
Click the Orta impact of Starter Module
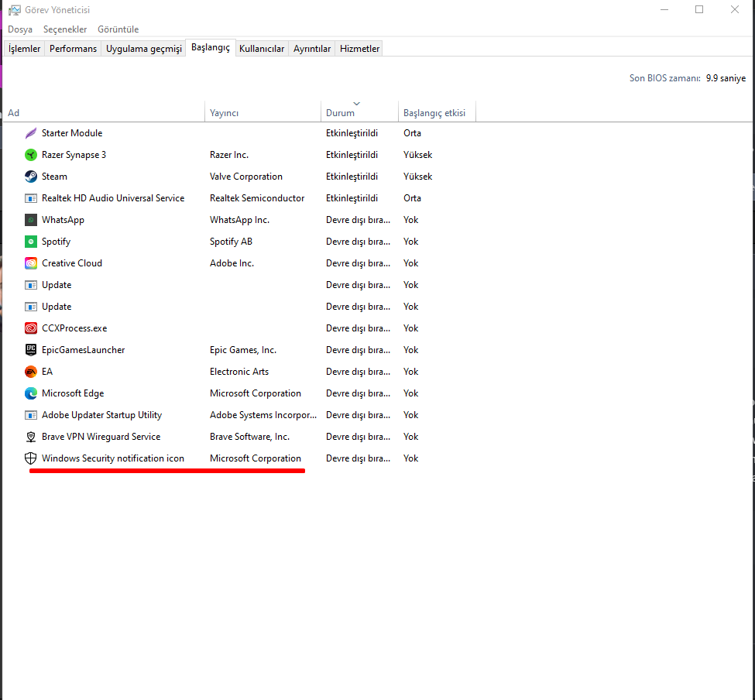(412, 133)
